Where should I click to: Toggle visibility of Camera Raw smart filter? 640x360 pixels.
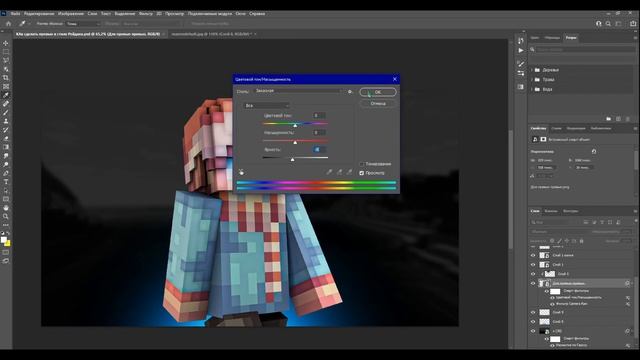tap(552, 304)
